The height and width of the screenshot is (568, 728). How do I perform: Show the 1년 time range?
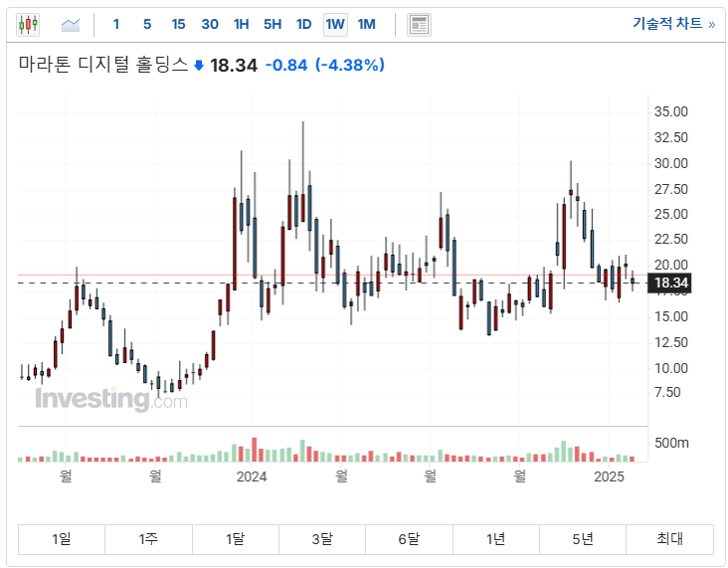click(x=496, y=539)
